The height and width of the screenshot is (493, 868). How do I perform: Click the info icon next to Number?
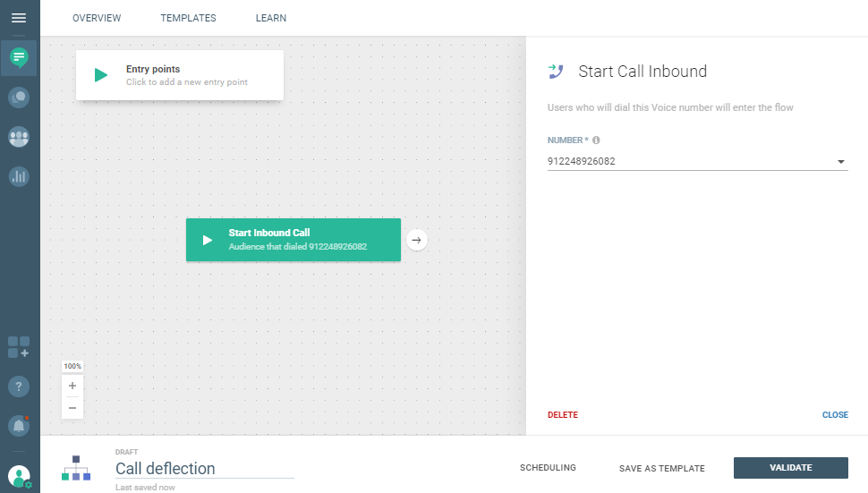point(596,140)
